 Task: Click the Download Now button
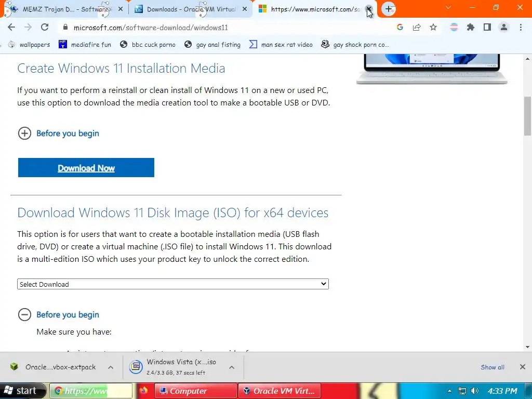pyautogui.click(x=86, y=168)
